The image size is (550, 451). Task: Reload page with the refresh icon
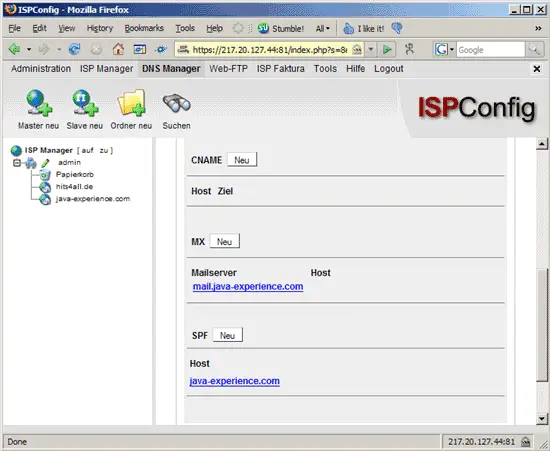click(74, 49)
